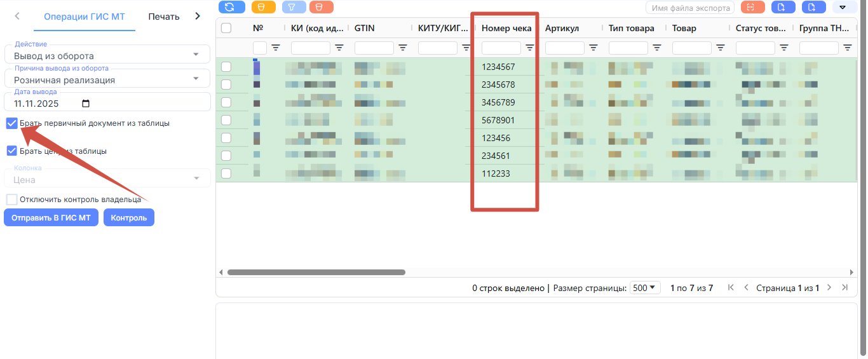The height and width of the screenshot is (359, 868).
Task: Go to the next page arrow
Action: (829, 288)
